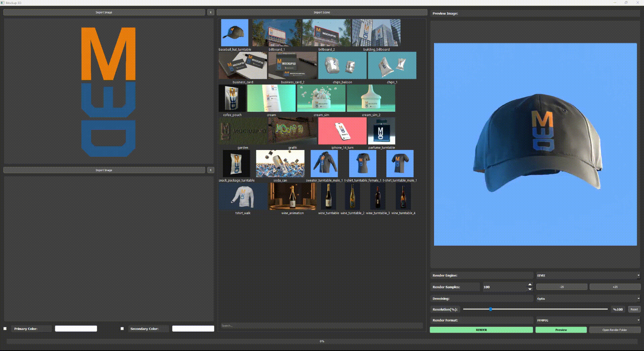The image size is (644, 351).
Task: Choose the wine_turntable_3 scene
Action: click(x=378, y=196)
